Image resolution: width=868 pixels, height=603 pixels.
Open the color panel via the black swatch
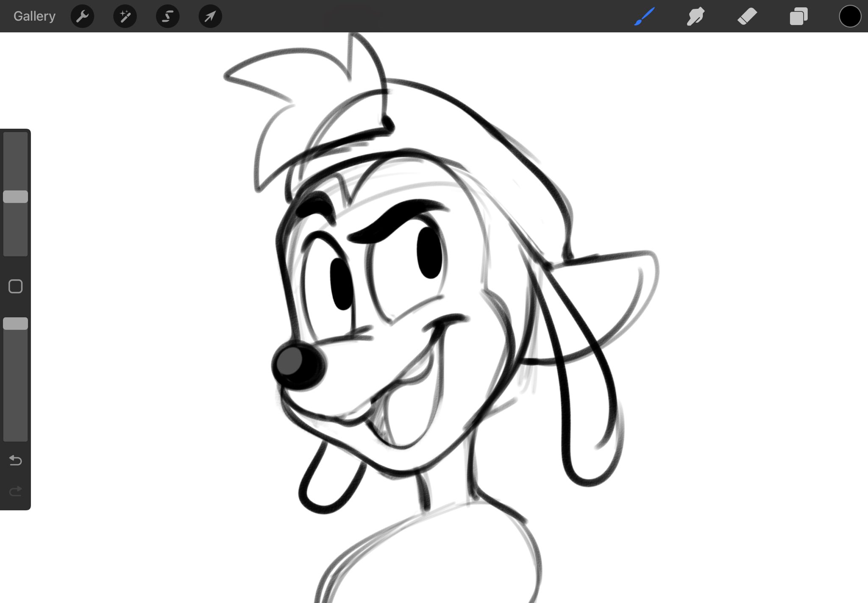[x=850, y=16]
